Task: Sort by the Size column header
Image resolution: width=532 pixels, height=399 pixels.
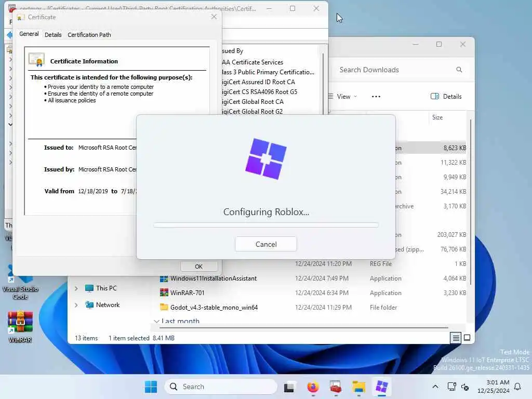Action: click(437, 117)
